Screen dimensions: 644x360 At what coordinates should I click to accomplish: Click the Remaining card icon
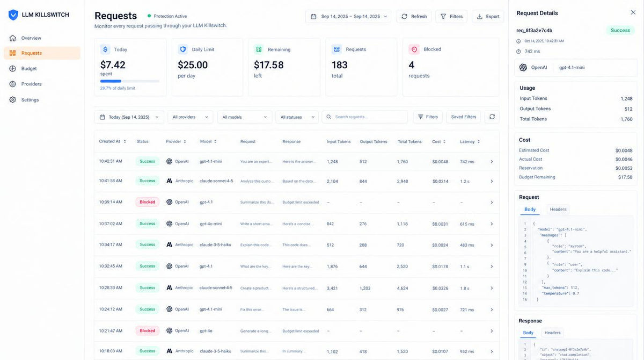click(x=259, y=49)
